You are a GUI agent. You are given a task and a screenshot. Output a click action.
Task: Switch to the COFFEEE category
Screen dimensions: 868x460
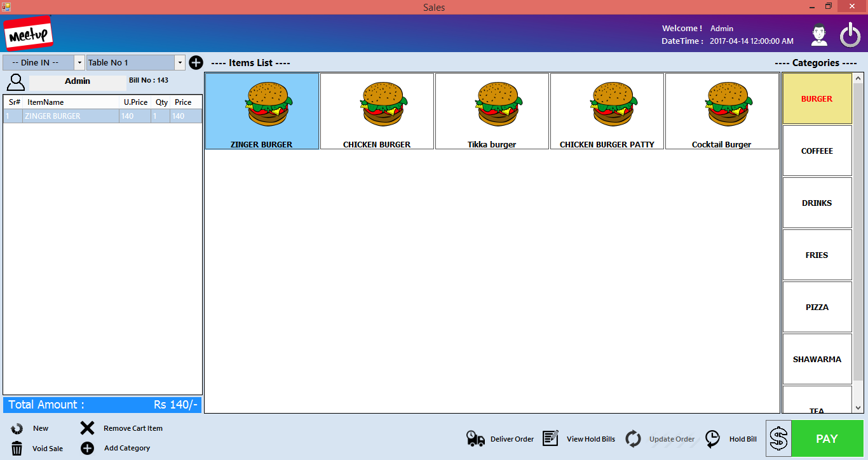(x=817, y=151)
